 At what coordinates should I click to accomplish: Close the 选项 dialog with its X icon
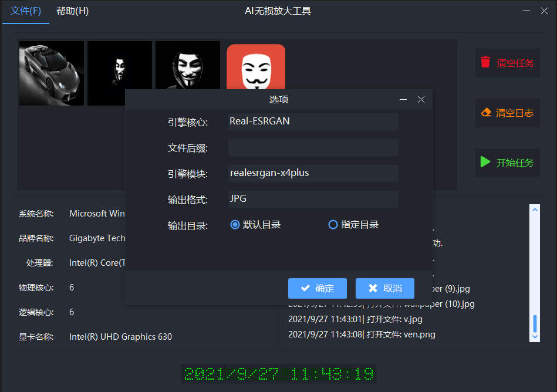pyautogui.click(x=421, y=99)
